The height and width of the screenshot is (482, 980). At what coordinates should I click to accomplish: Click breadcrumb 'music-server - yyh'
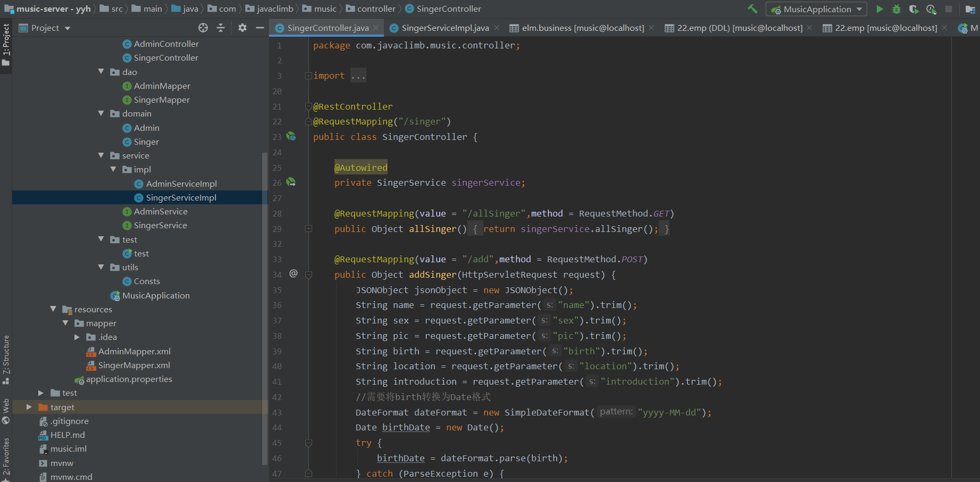[53, 9]
